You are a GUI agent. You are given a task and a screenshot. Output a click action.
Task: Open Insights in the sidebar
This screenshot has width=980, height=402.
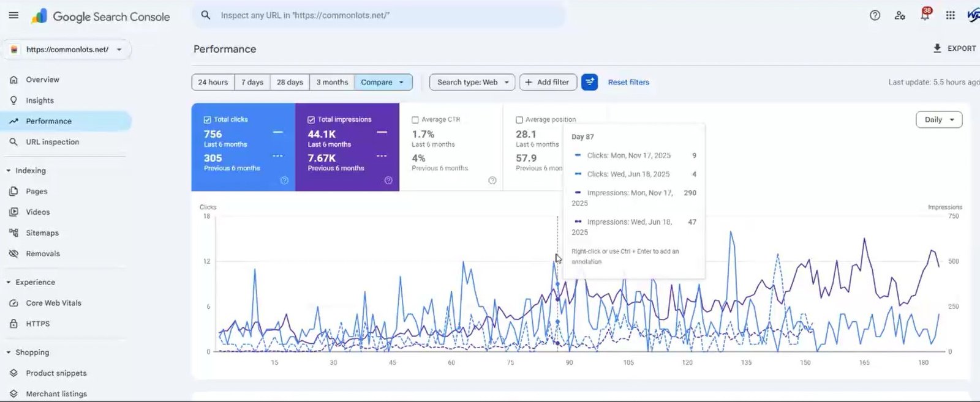(66, 100)
